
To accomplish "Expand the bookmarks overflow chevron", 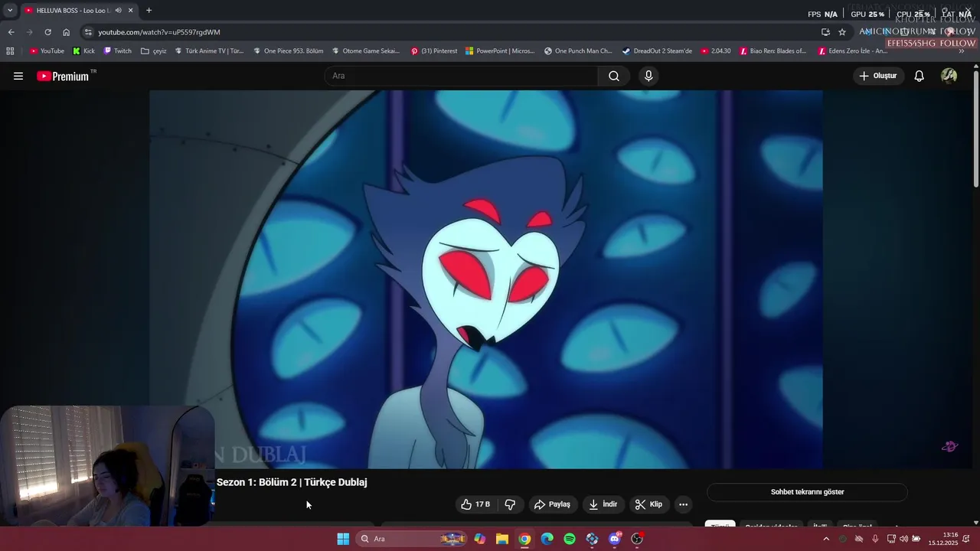I will coord(962,51).
